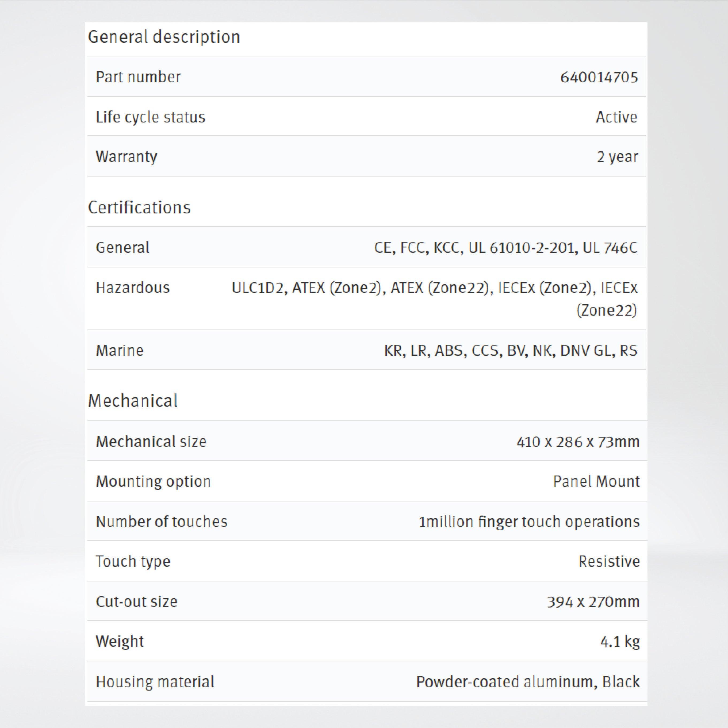The image size is (728, 728).
Task: Click the Mounting option Panel Mount value
Action: click(596, 482)
